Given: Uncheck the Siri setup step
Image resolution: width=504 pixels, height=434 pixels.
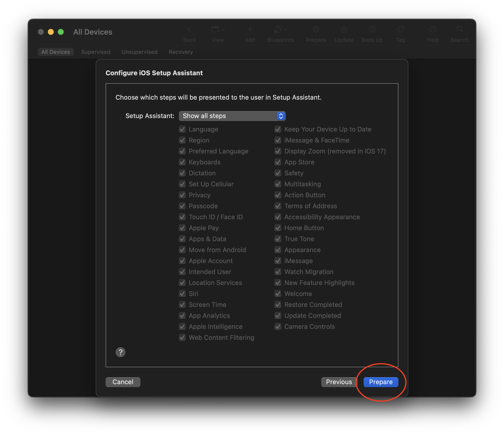Looking at the screenshot, I should pos(182,293).
